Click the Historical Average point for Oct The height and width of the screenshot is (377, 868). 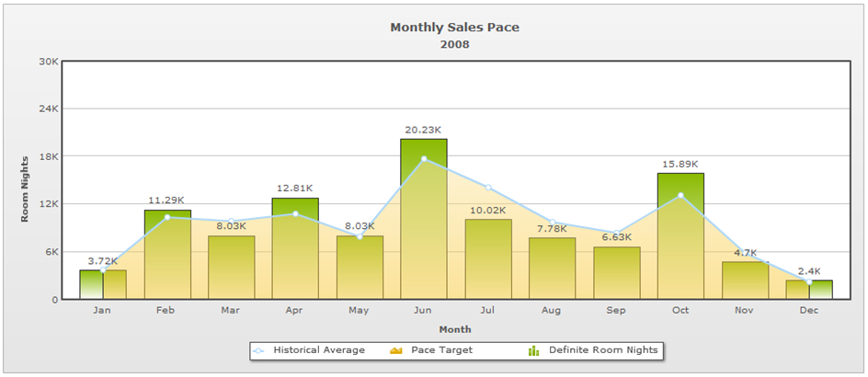pyautogui.click(x=681, y=195)
